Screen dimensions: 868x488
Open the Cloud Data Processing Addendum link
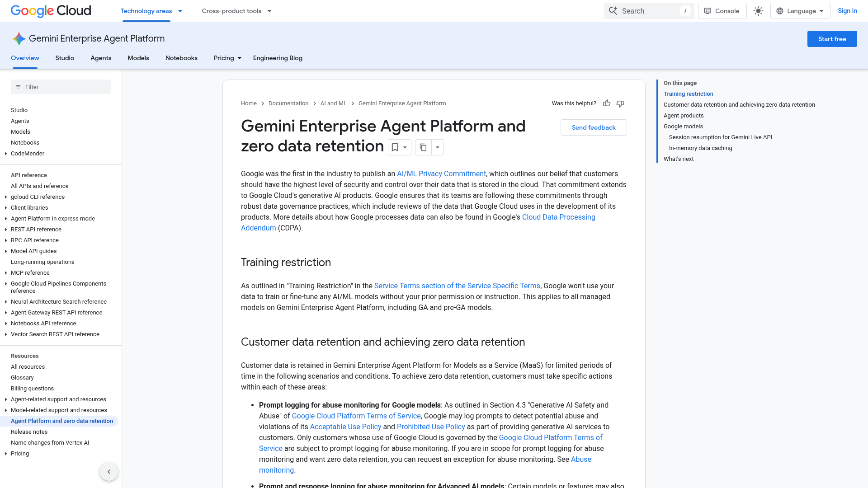point(559,217)
